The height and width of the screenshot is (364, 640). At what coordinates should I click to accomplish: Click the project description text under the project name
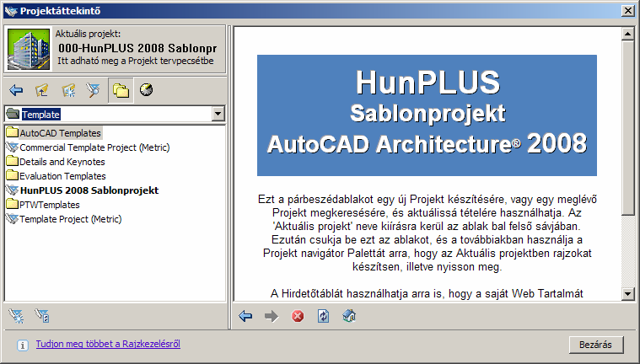[x=136, y=61]
